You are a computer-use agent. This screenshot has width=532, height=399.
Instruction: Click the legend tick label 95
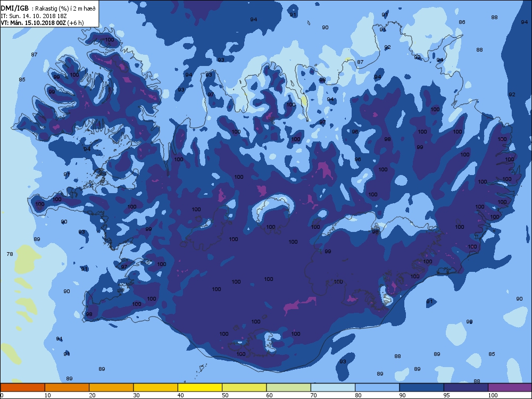pyautogui.click(x=448, y=395)
